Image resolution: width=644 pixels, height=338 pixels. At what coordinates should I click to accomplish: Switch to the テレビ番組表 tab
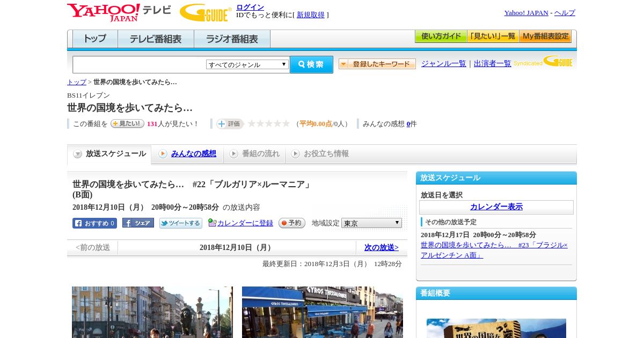click(156, 39)
